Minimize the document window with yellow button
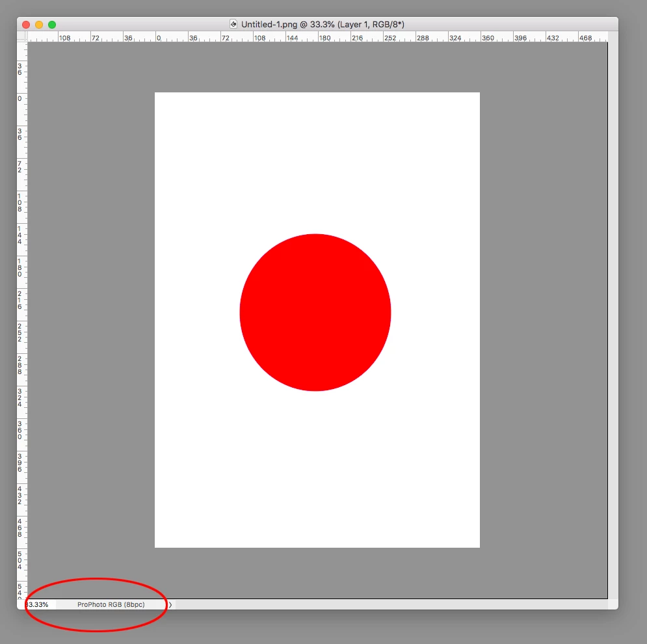 tap(39, 25)
